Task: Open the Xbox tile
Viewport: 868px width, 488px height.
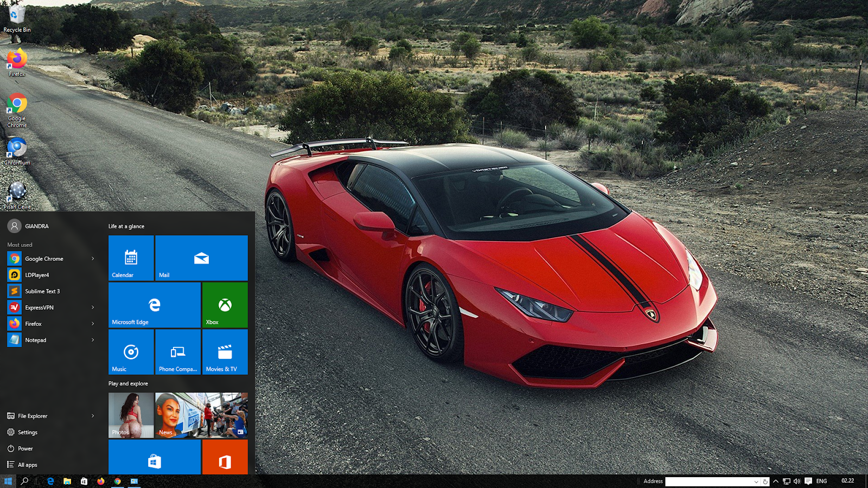Action: coord(225,305)
